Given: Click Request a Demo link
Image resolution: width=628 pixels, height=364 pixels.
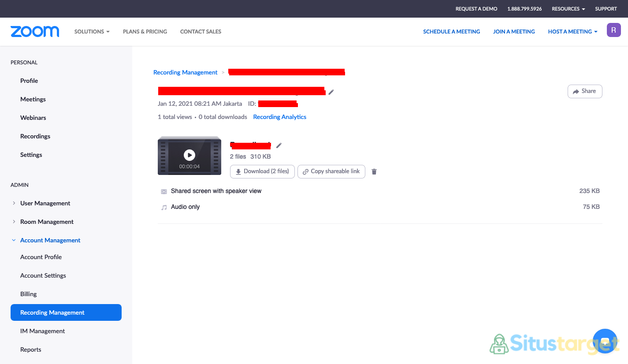Looking at the screenshot, I should (x=476, y=9).
